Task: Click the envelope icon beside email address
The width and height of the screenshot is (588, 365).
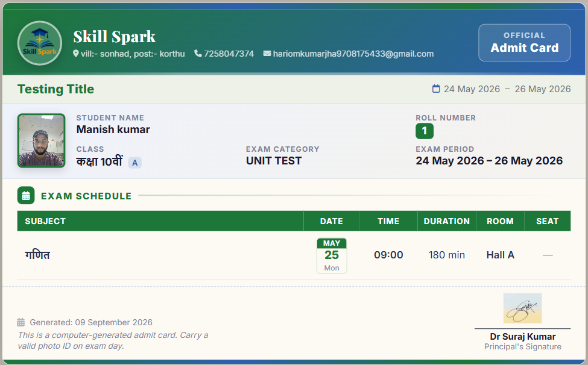Action: [x=267, y=54]
